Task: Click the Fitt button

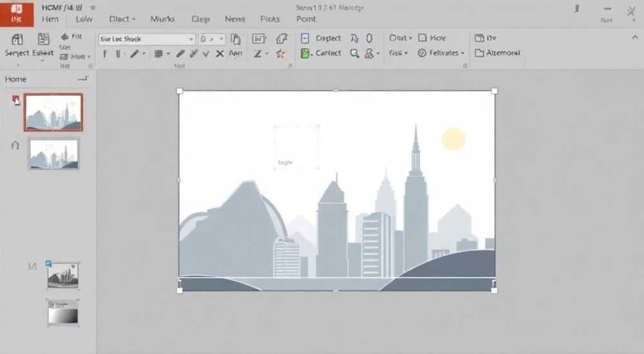Action: click(72, 37)
